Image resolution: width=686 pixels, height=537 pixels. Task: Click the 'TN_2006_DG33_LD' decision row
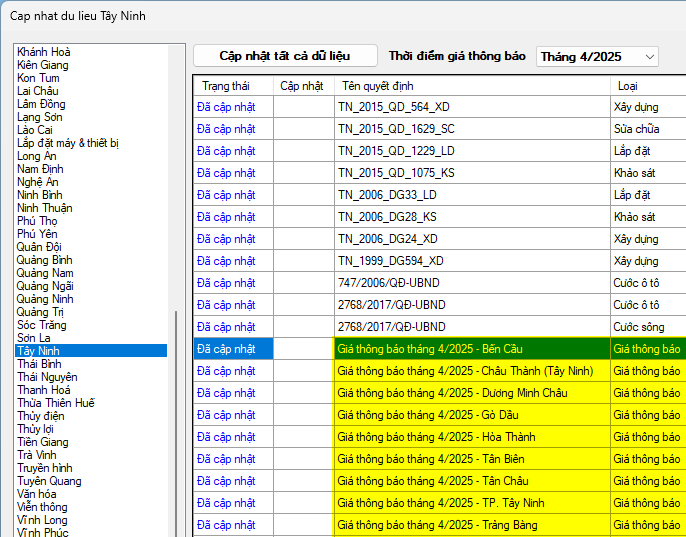click(x=472, y=195)
